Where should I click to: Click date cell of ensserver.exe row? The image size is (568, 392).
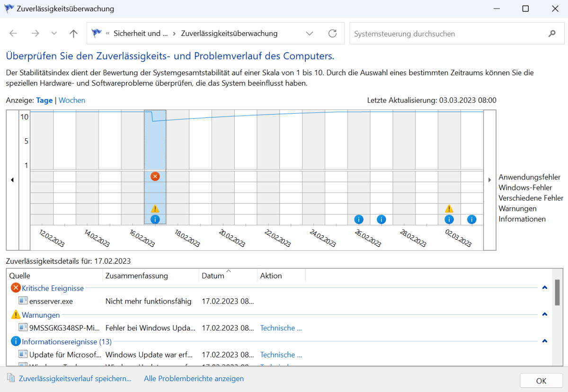[x=228, y=301]
